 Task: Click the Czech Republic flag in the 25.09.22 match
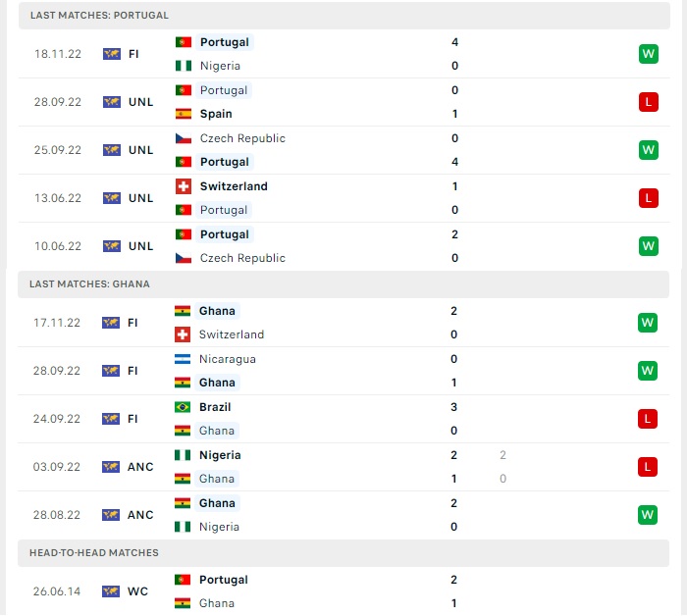click(183, 138)
